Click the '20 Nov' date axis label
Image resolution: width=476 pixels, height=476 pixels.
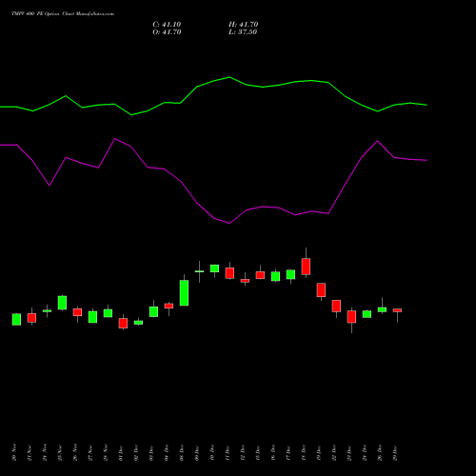(14, 452)
